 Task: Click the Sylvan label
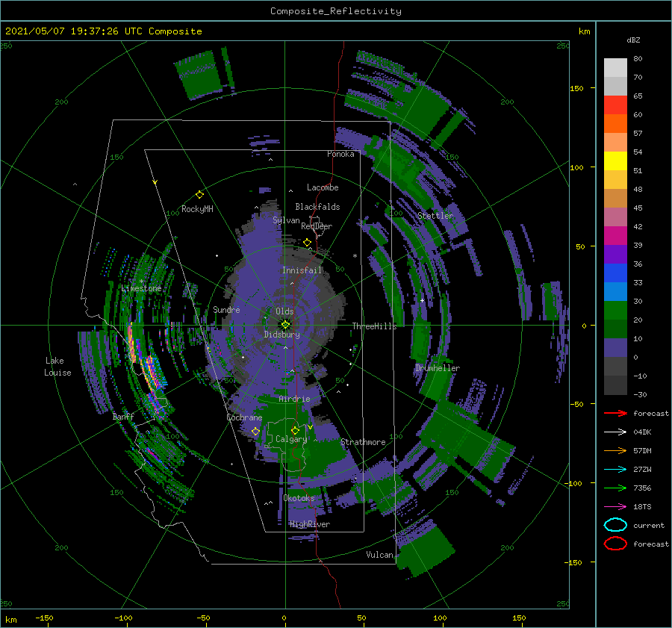[x=286, y=220]
